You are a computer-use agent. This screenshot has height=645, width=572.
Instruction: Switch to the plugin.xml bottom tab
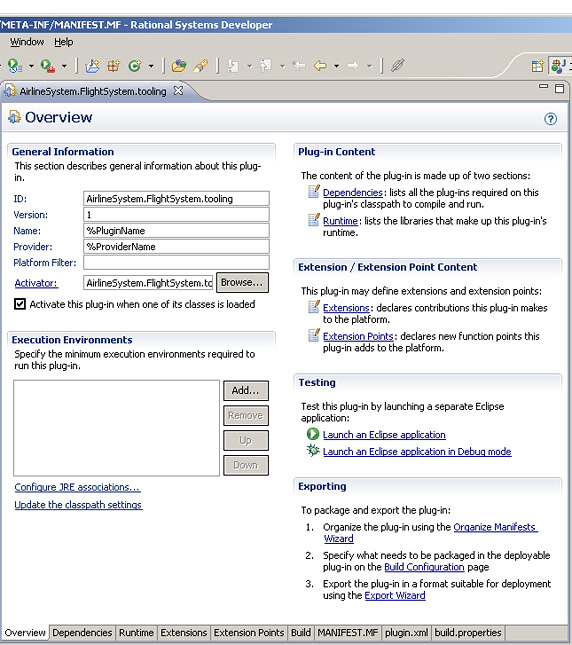(x=406, y=632)
